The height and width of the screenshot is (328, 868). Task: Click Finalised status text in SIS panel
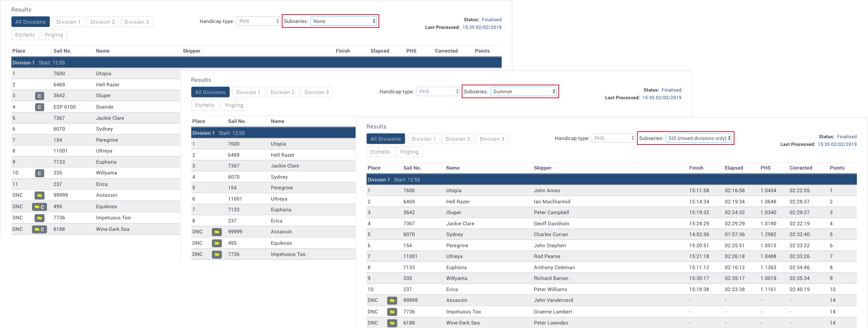(847, 136)
